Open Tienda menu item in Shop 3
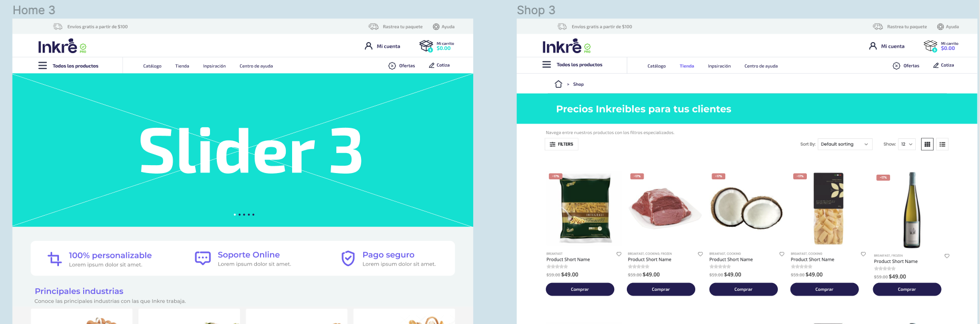The width and height of the screenshot is (980, 324). click(x=687, y=66)
